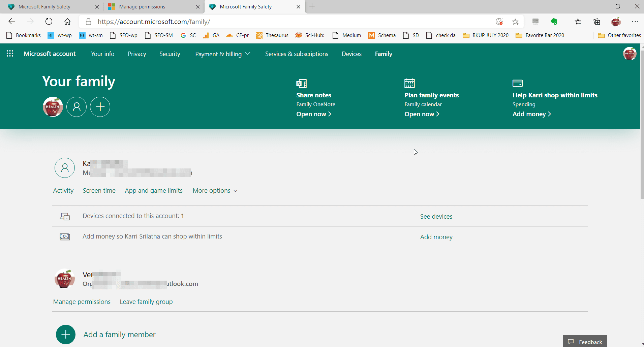Screen dimensions: 644x347
Task: Open the Activity link
Action: pos(63,190)
